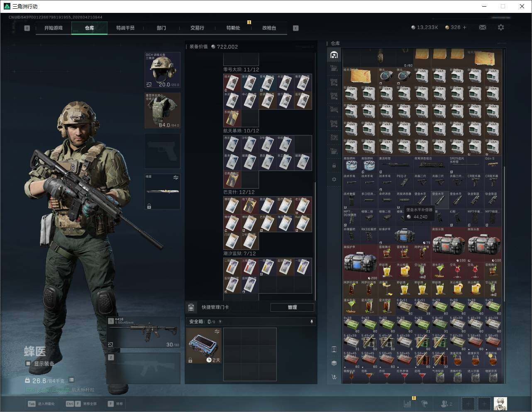The width and height of the screenshot is (532, 412).
Task: Open the friends list icon showing 2
Action: coord(447,403)
